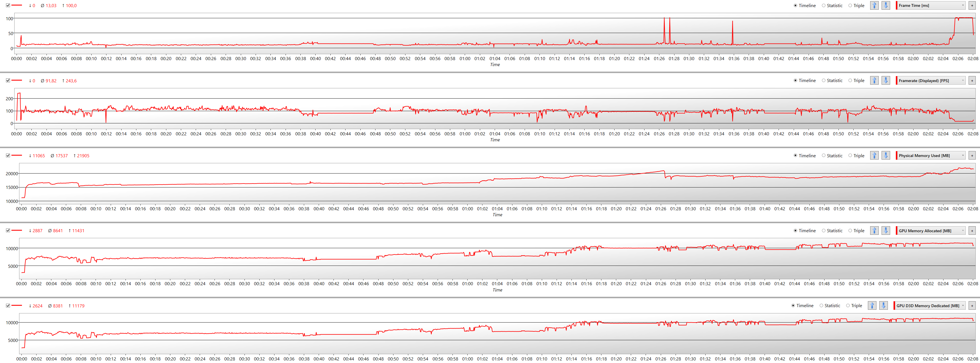Select Statistic view for Framerate graph
The height and width of the screenshot is (363, 980).
[824, 81]
